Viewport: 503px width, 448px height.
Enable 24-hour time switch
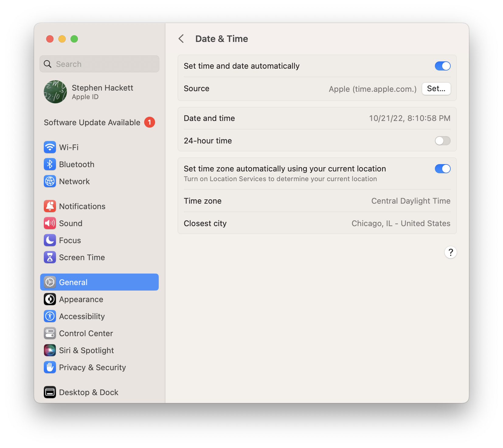(x=442, y=141)
